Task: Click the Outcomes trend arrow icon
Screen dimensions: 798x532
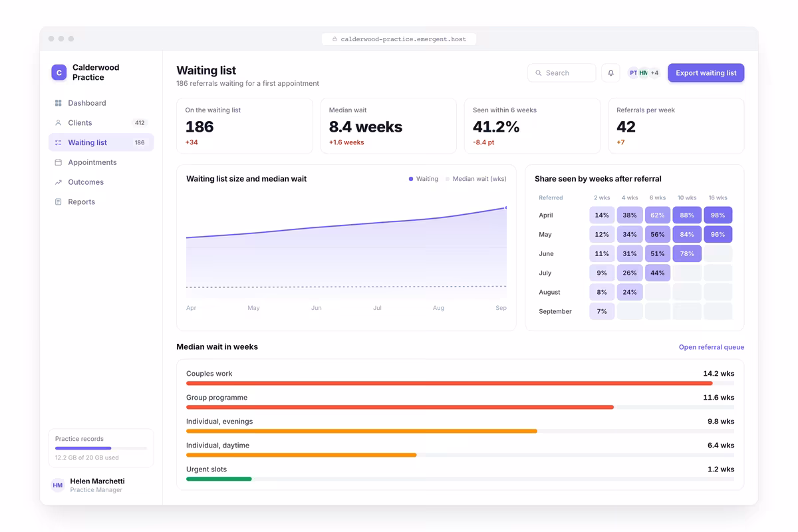Action: 58,182
